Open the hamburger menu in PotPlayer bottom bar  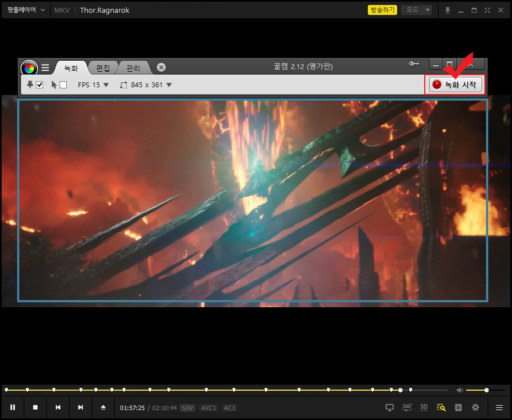(x=499, y=407)
